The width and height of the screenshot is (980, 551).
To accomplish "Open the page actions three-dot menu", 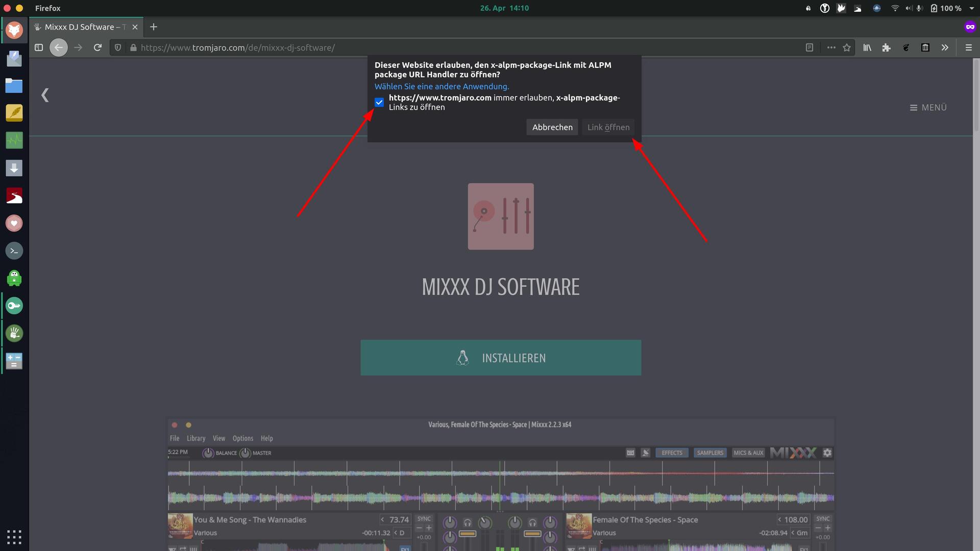I will [831, 47].
